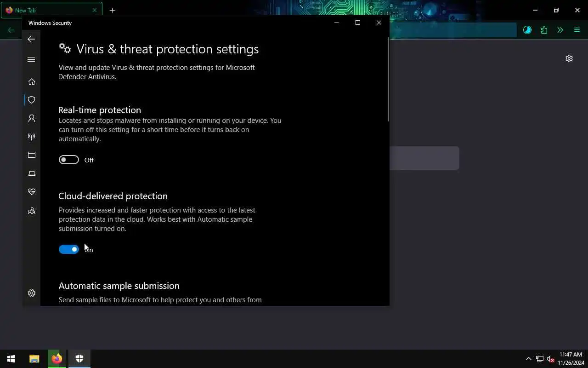Go back using the back arrow

[31, 39]
